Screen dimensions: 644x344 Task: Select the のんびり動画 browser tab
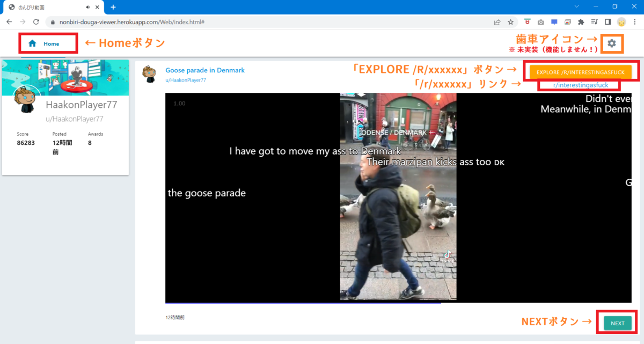pos(54,7)
